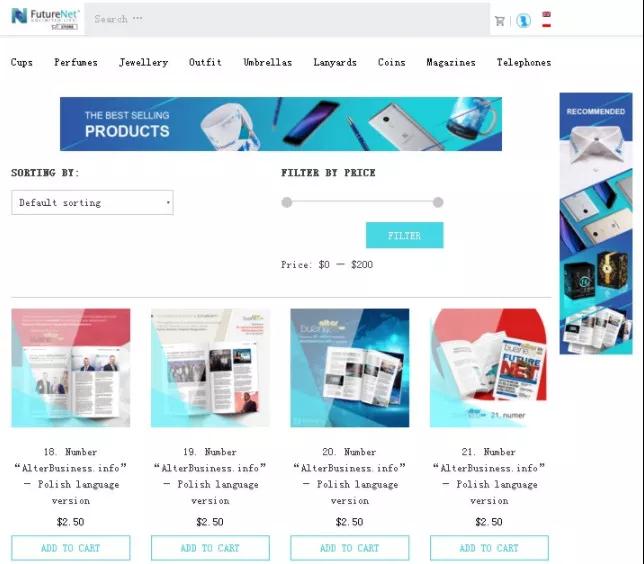Open the user account profile icon
Image resolution: width=644 pixels, height=564 pixels.
coord(523,20)
